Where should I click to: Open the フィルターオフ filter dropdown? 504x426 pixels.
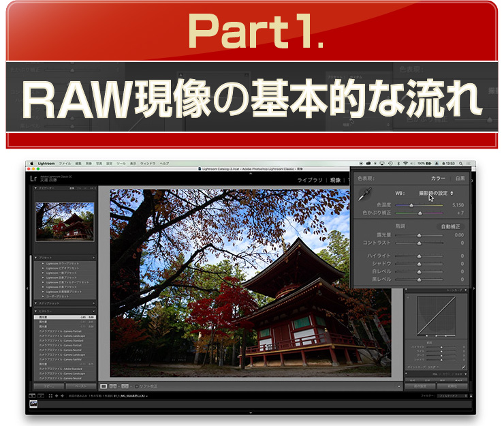(452, 396)
